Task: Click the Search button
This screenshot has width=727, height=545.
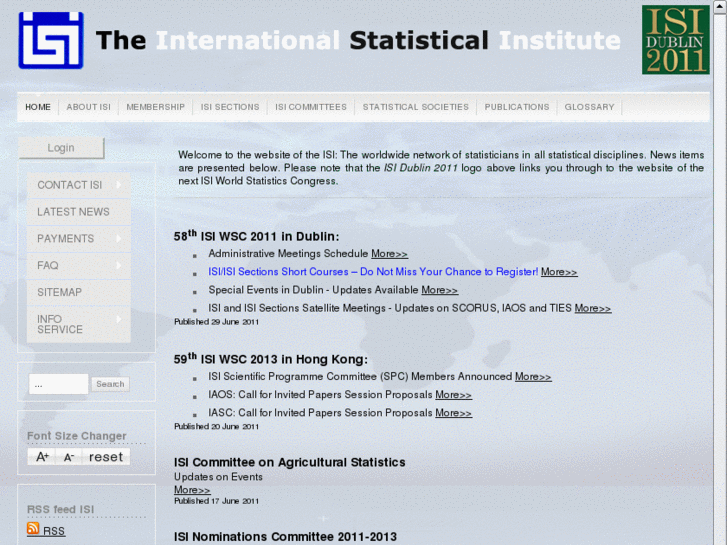Action: point(110,384)
